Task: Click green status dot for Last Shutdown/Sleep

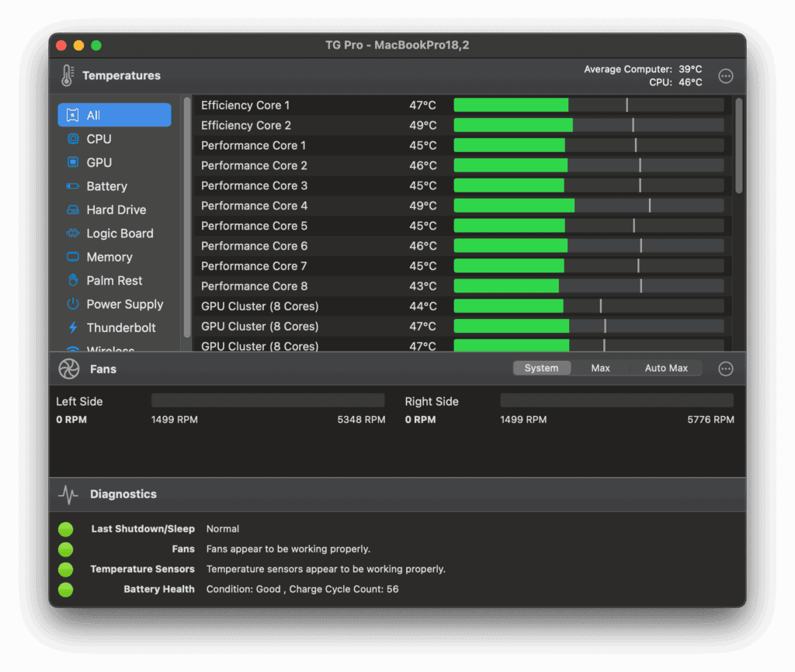Action: [65, 529]
